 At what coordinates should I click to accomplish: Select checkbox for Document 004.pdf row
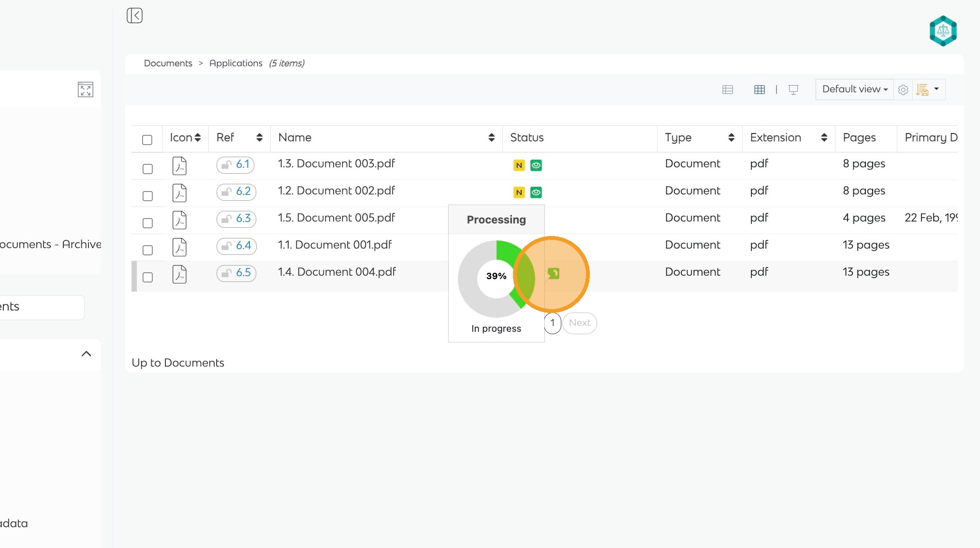coord(147,277)
